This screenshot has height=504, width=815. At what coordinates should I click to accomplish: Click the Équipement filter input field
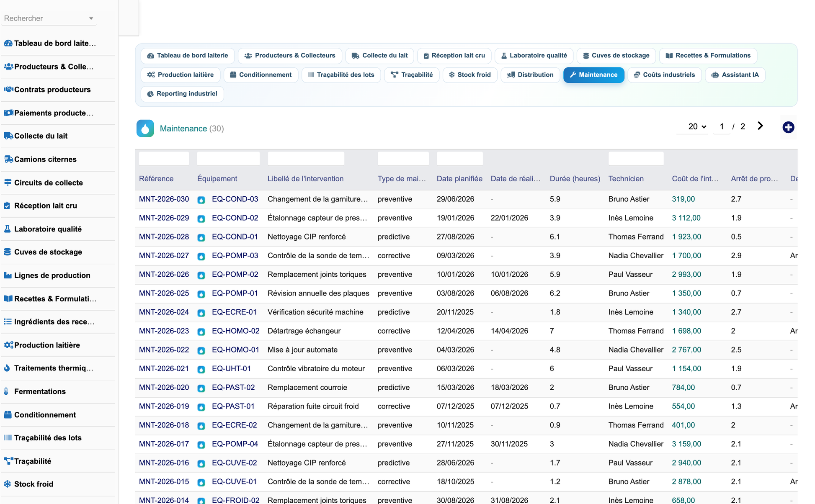click(228, 159)
